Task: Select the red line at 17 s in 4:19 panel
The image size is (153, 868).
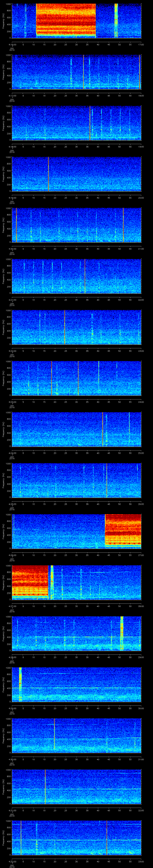Action: (48, 174)
